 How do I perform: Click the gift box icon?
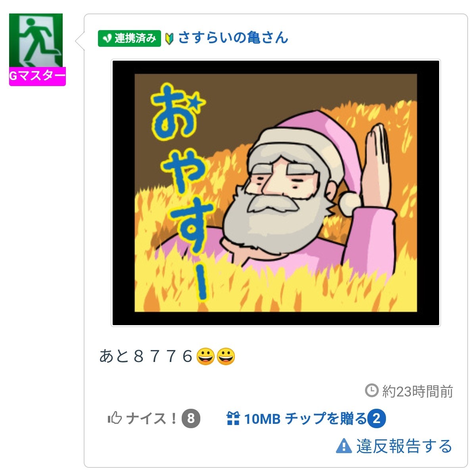(233, 418)
